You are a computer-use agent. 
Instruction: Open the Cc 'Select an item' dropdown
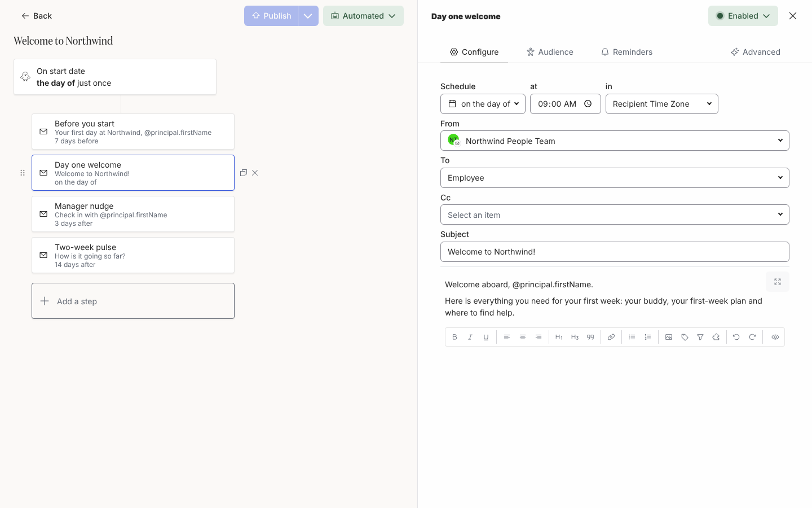click(x=615, y=214)
